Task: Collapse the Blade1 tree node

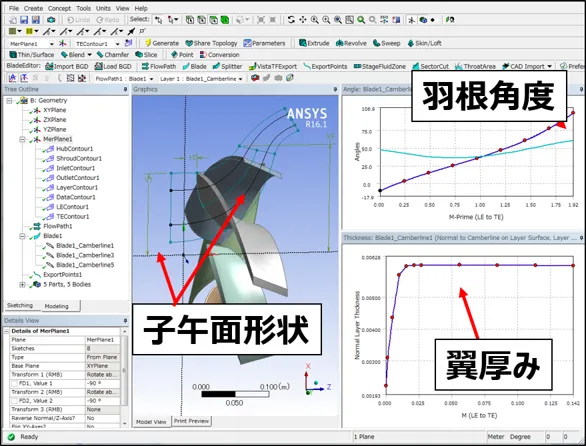Action: 22,236
